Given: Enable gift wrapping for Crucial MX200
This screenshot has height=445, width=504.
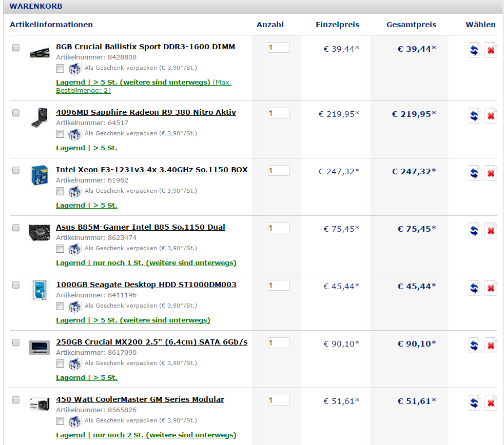Looking at the screenshot, I should (60, 364).
